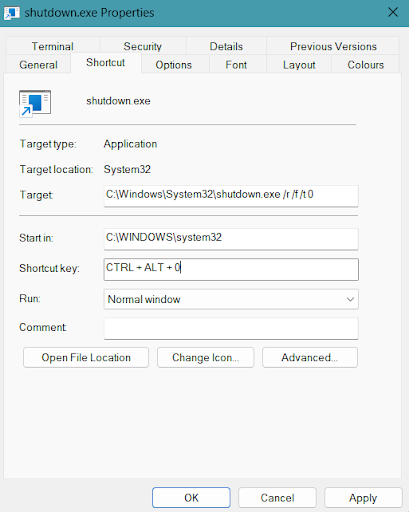Expand the Run dropdown arrow

350,299
